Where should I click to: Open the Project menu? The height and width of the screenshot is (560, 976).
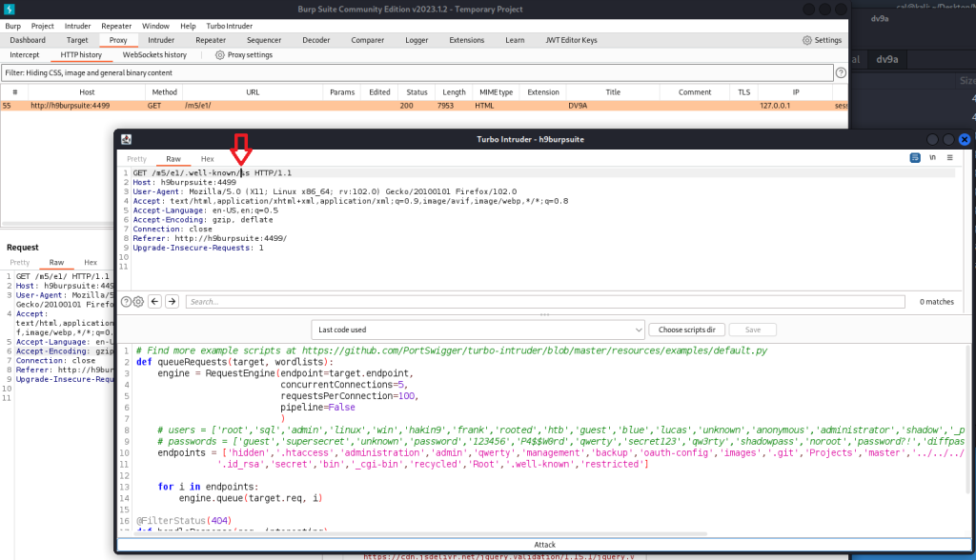coord(42,26)
